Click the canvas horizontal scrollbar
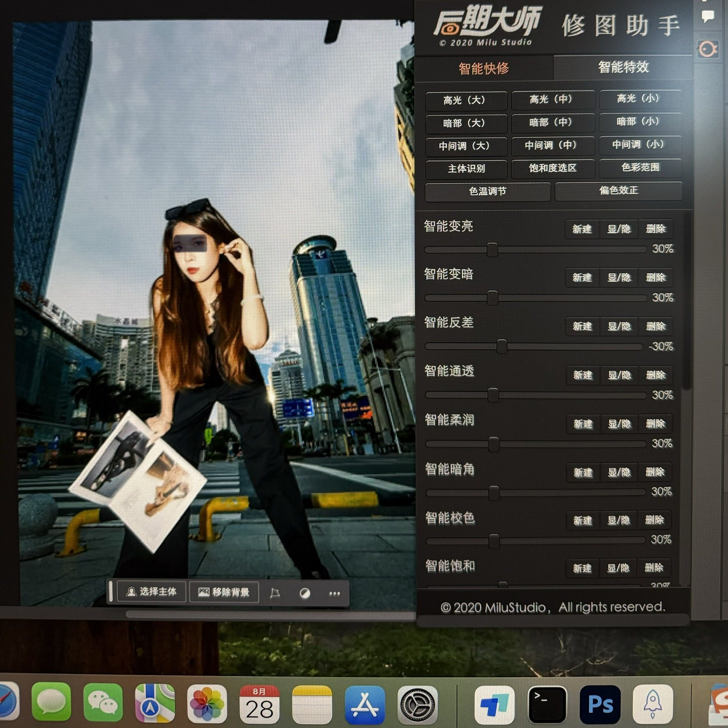Image resolution: width=728 pixels, height=728 pixels. pos(270,614)
